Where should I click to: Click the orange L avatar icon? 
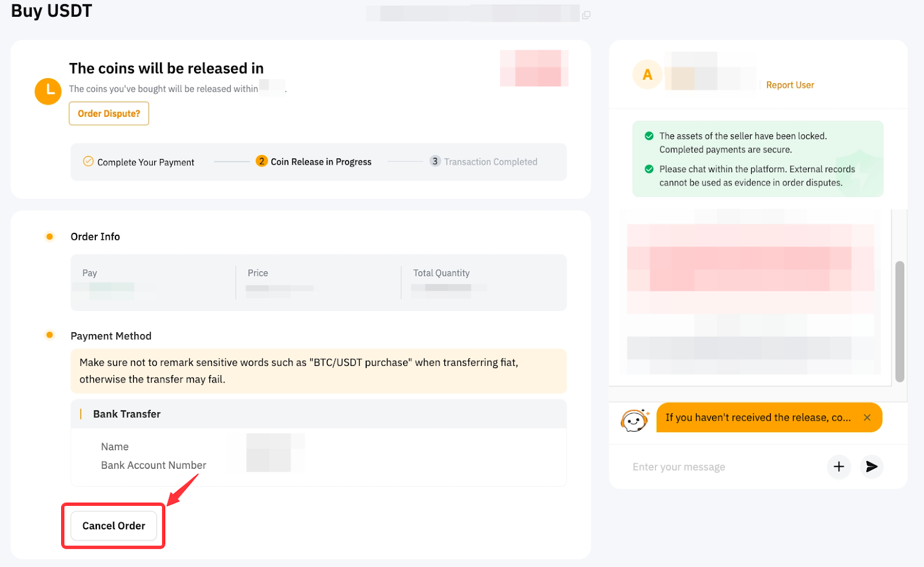tap(49, 91)
